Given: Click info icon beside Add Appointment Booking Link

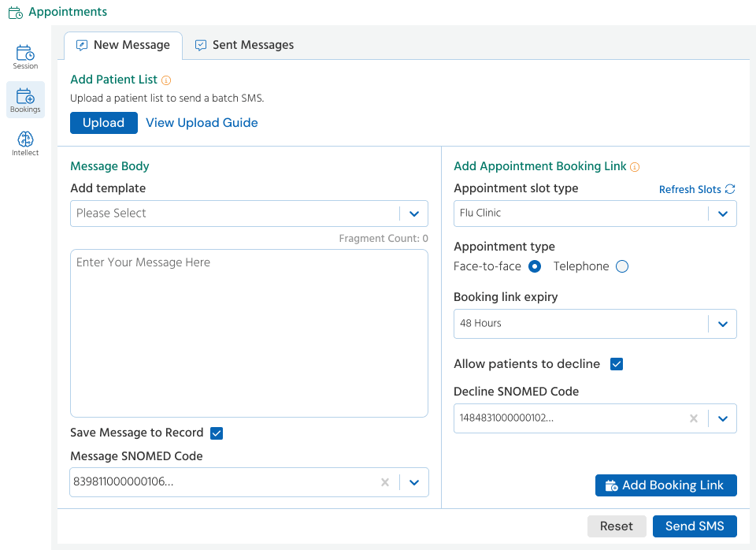Looking at the screenshot, I should (x=635, y=167).
